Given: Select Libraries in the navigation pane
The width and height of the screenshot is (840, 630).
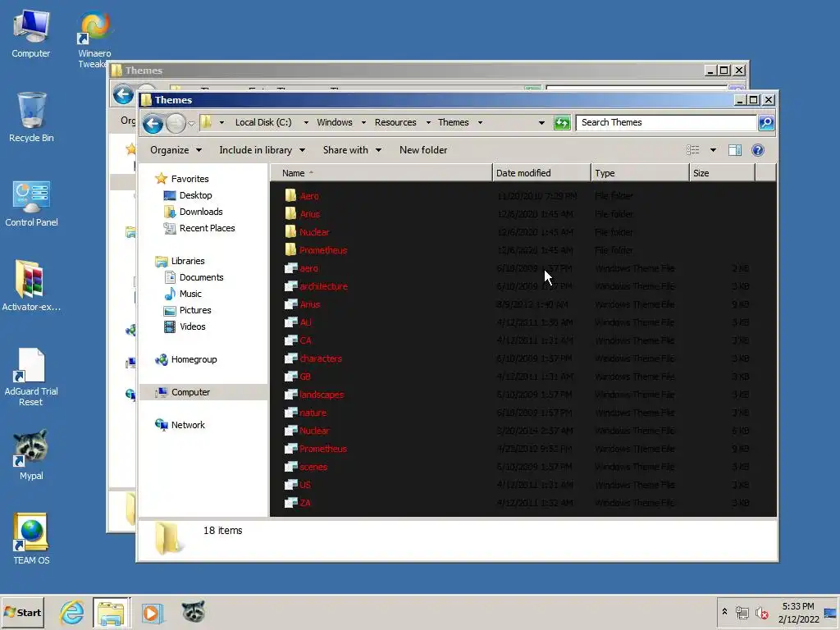Looking at the screenshot, I should pos(180,261).
